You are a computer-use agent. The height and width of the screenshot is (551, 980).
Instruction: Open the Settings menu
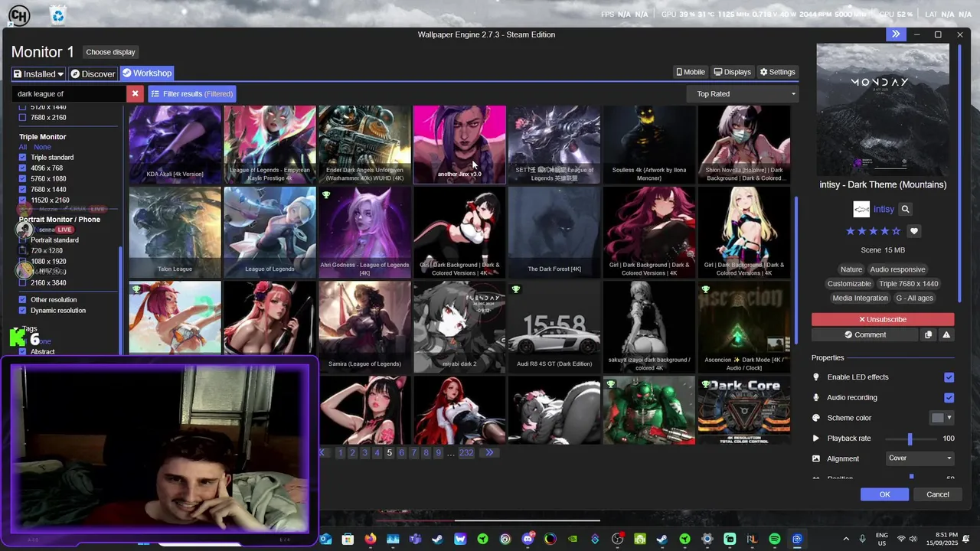pyautogui.click(x=777, y=72)
